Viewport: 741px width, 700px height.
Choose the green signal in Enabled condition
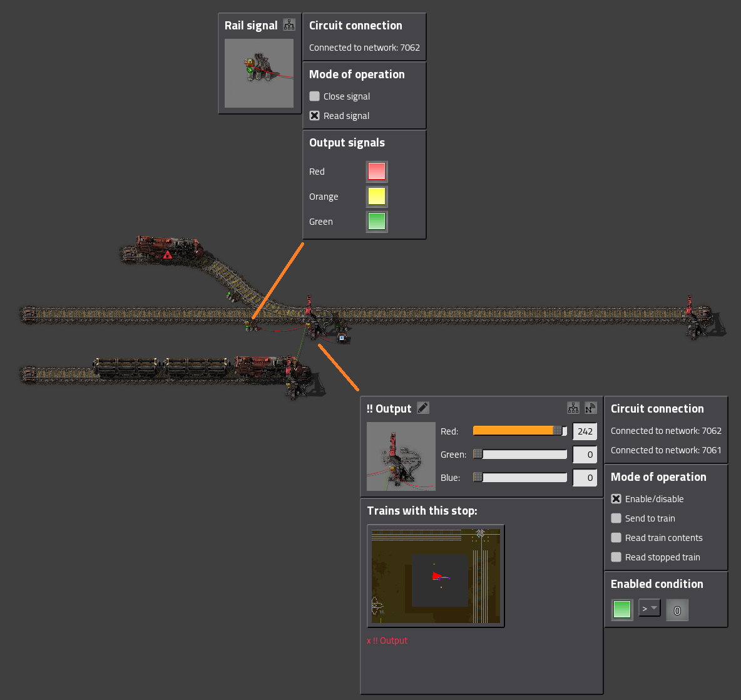tap(622, 609)
